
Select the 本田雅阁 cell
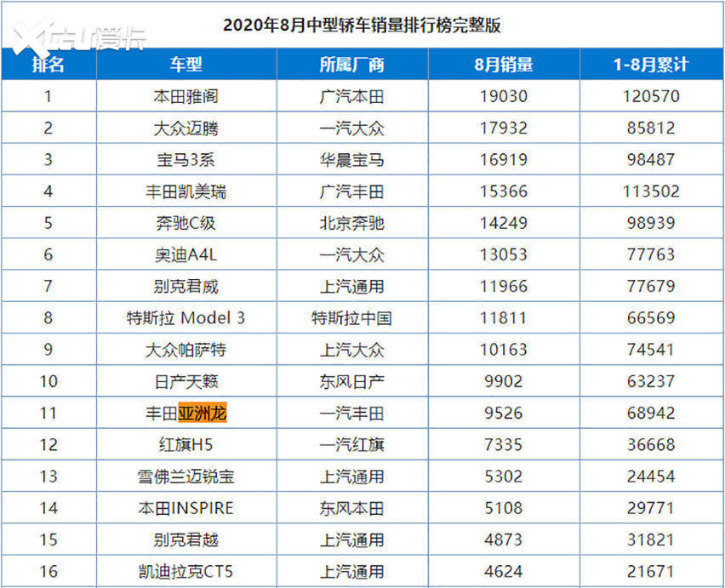pyautogui.click(x=186, y=96)
